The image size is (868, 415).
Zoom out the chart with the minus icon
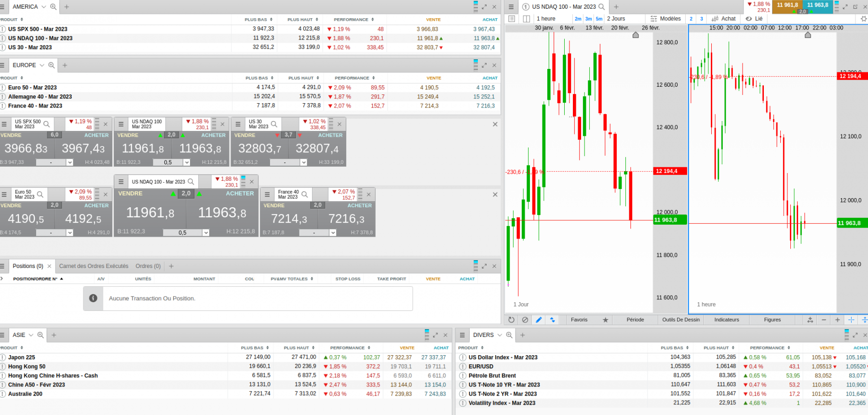coord(824,320)
